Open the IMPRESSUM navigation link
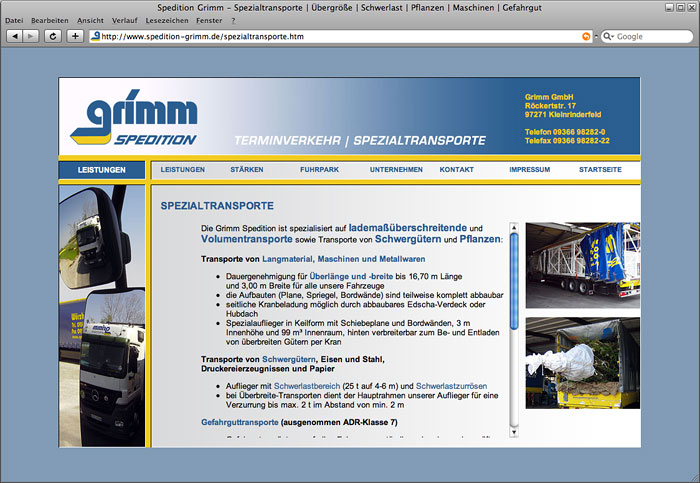 tap(529, 170)
